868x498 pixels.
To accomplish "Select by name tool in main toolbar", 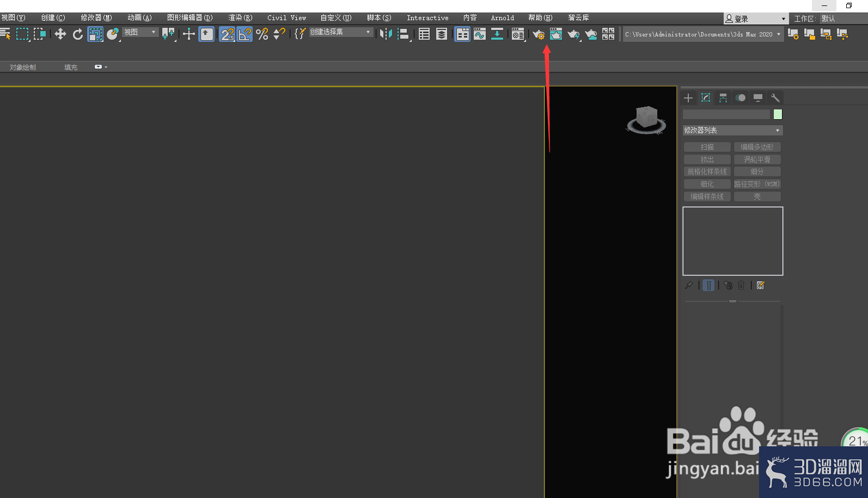I will (5, 34).
